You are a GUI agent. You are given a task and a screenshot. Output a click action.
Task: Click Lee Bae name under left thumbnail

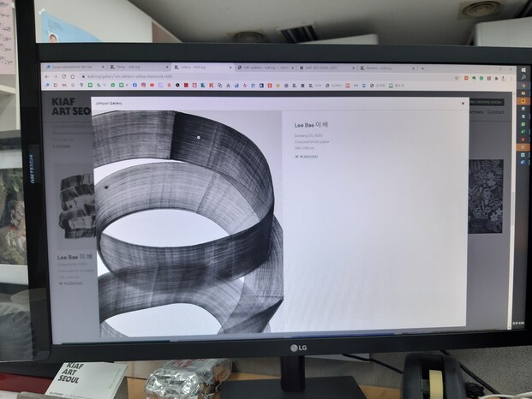coord(75,257)
